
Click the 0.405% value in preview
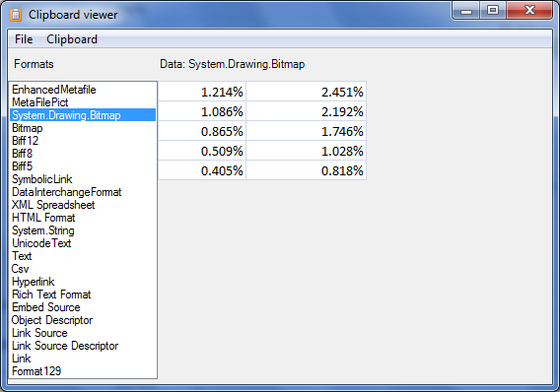(222, 170)
